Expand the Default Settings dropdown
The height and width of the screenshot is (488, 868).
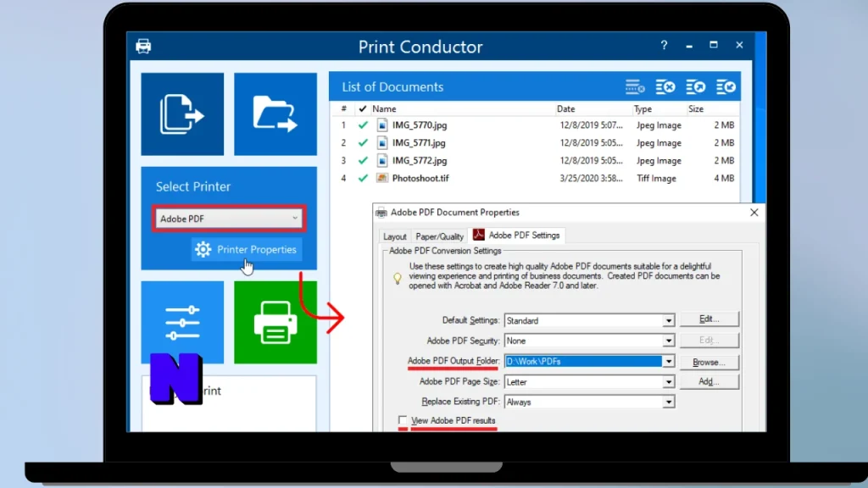click(669, 320)
